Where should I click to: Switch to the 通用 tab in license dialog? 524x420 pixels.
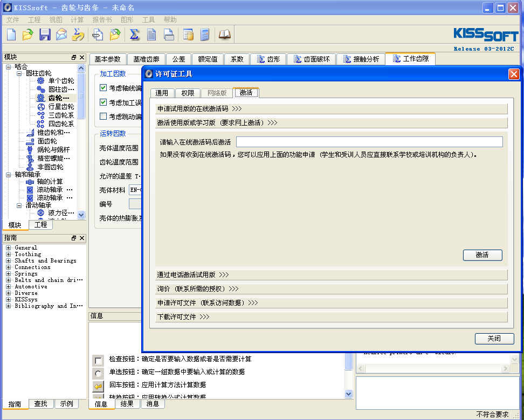[162, 93]
